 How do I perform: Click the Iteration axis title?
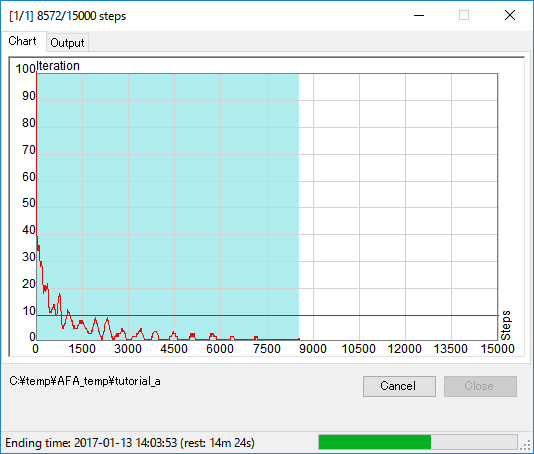tap(58, 66)
